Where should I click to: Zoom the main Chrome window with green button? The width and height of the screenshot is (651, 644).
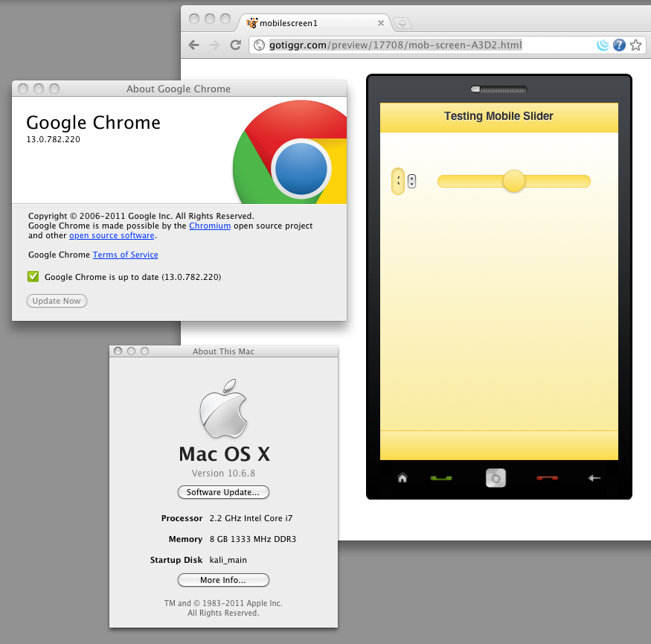click(x=225, y=19)
